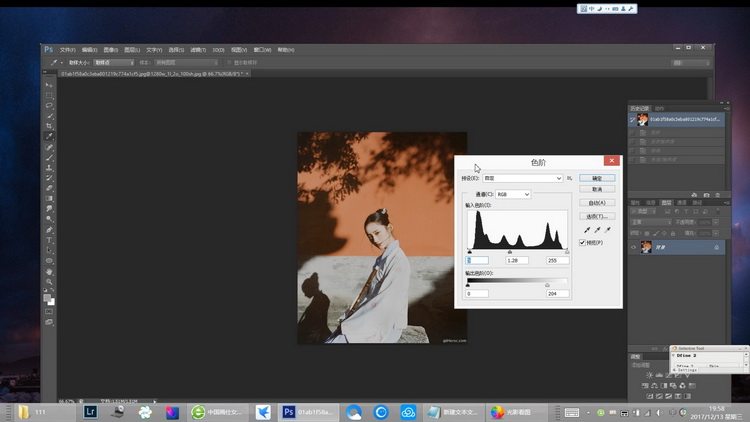Toggle Quick Mask mode in toolbar
Image resolution: width=750 pixels, height=422 pixels.
(49, 311)
